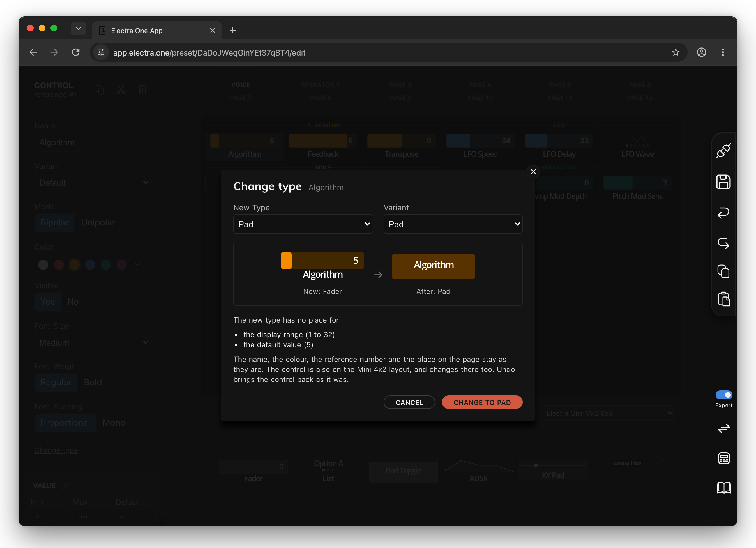Choose Bold font weight
This screenshot has width=756, height=548.
click(x=93, y=382)
